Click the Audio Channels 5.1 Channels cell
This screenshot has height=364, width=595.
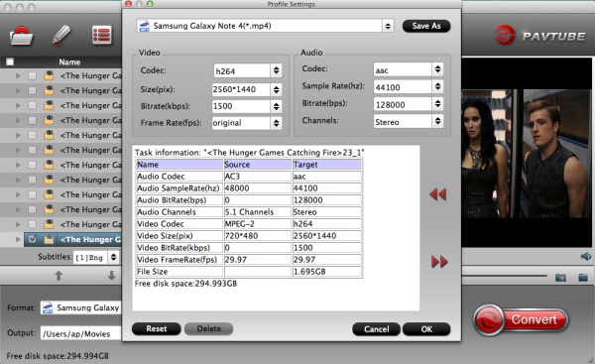pyautogui.click(x=257, y=212)
